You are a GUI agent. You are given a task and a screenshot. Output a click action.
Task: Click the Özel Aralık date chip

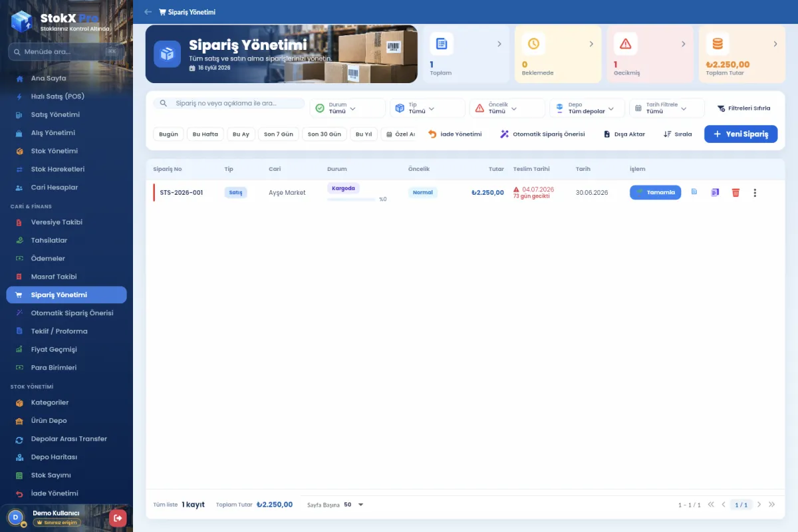point(399,134)
